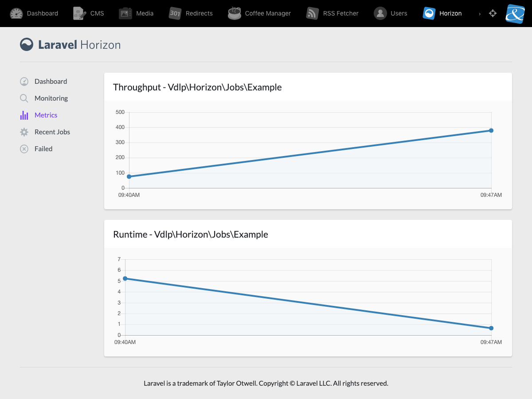Click Throughput chart data point at 09:47AM
Viewport: 532px width, 399px height.
point(491,130)
